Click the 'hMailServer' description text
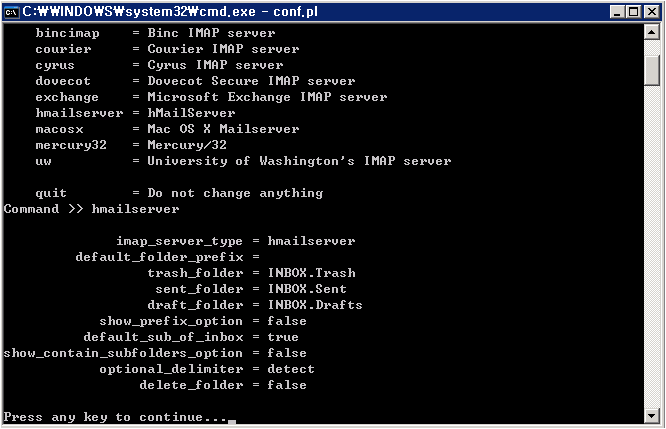 192,113
